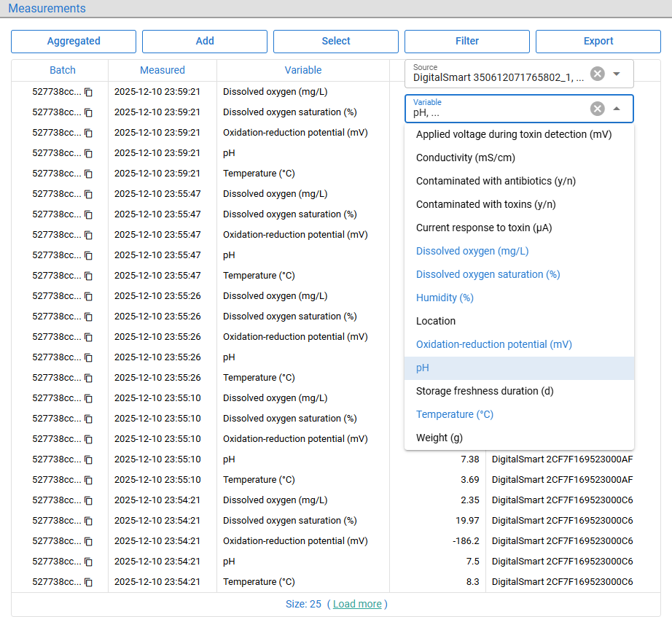Deselect Dissolved oxygen (mg/L) option
The width and height of the screenshot is (672, 617).
click(519, 252)
